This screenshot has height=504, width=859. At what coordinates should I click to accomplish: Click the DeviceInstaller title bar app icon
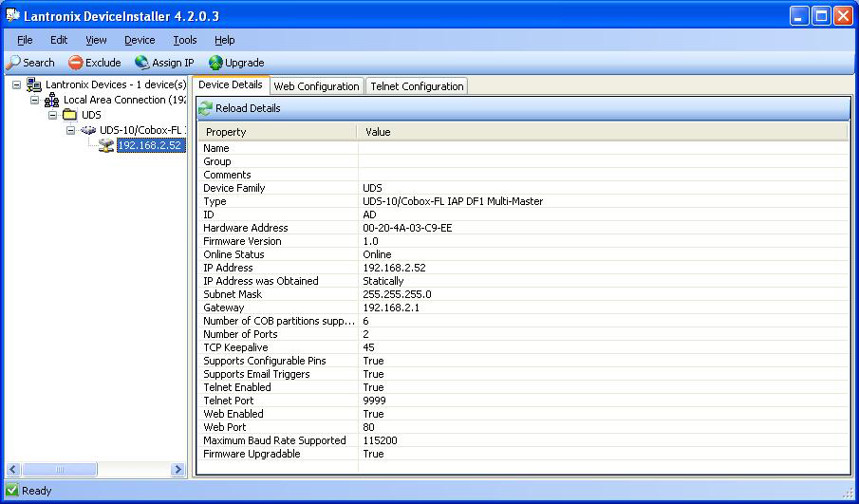click(12, 15)
